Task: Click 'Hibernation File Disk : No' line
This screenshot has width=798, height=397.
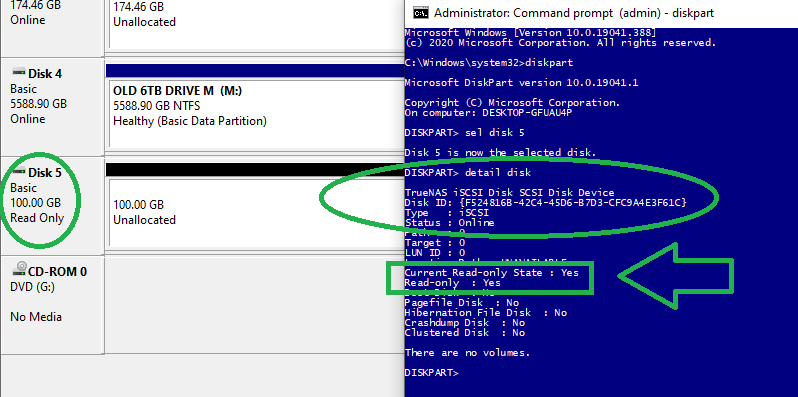Action: pos(486,313)
